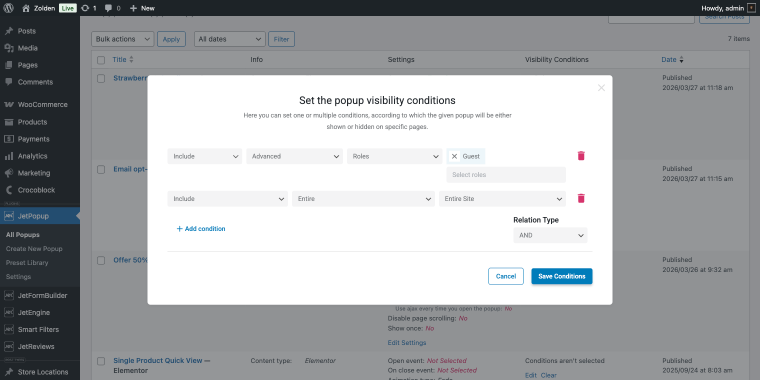Click the JetPopup icon in sidebar
Viewport: 760px width, 380px height.
coord(9,216)
